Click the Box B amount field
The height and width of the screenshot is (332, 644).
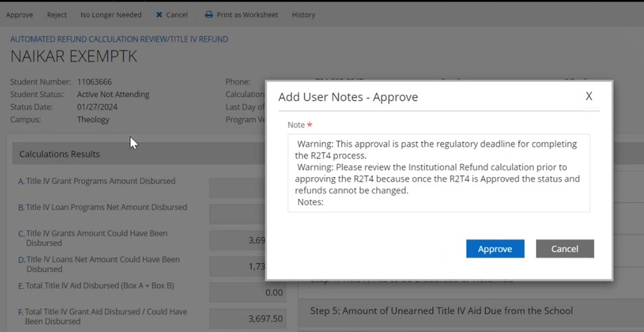237,214
